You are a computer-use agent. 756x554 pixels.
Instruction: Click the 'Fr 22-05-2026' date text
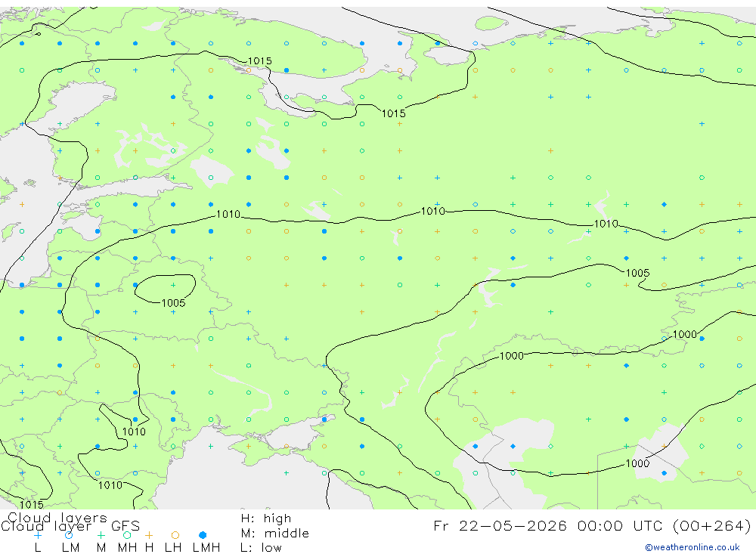click(x=500, y=525)
